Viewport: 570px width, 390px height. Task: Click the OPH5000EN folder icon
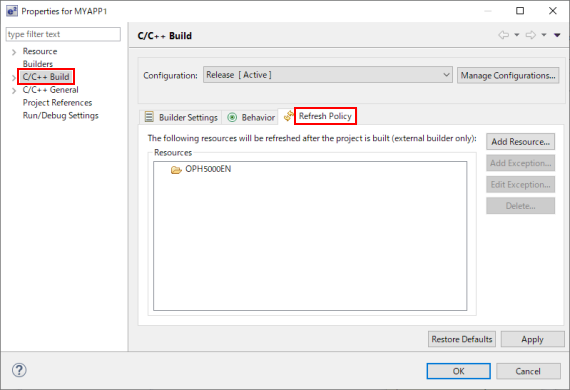(176, 169)
